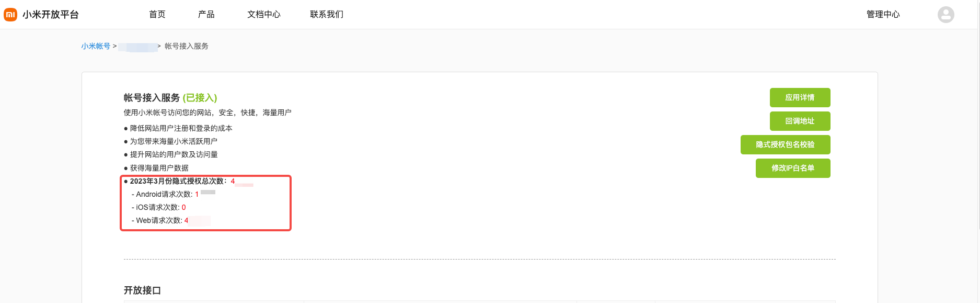Open the 产品 navigation menu
Image resolution: width=980 pixels, height=303 pixels.
(x=206, y=15)
